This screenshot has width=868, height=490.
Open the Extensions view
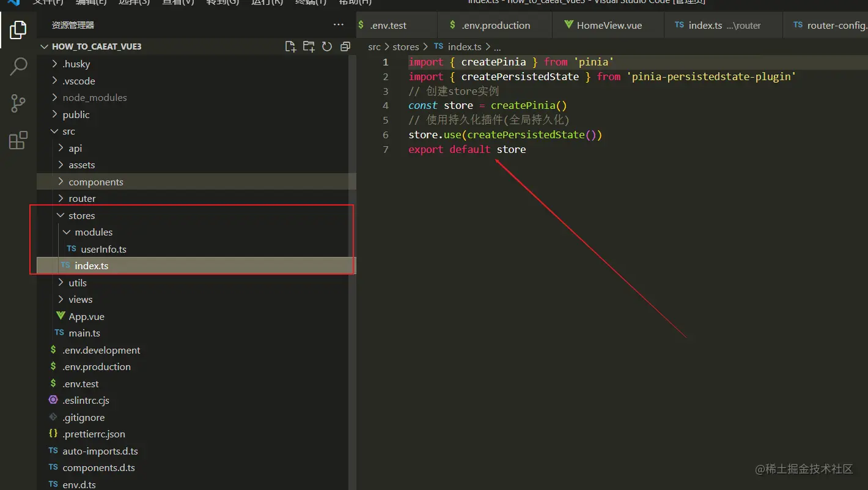(18, 140)
